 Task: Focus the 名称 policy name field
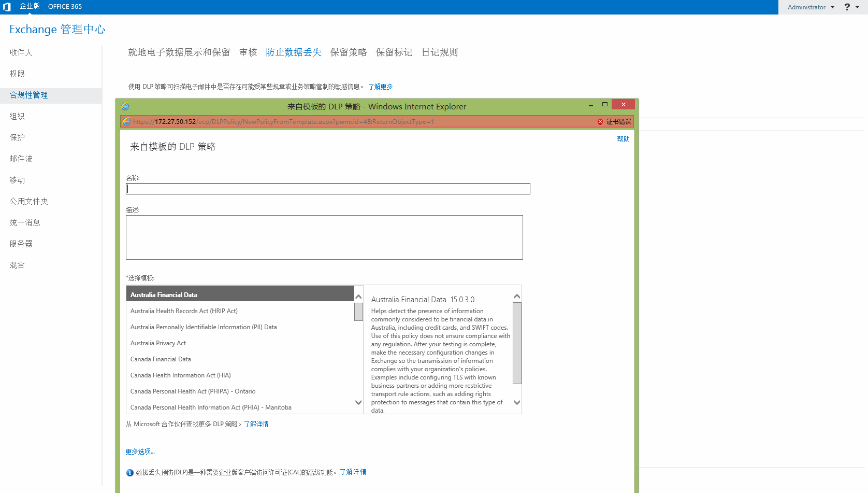[x=328, y=189]
